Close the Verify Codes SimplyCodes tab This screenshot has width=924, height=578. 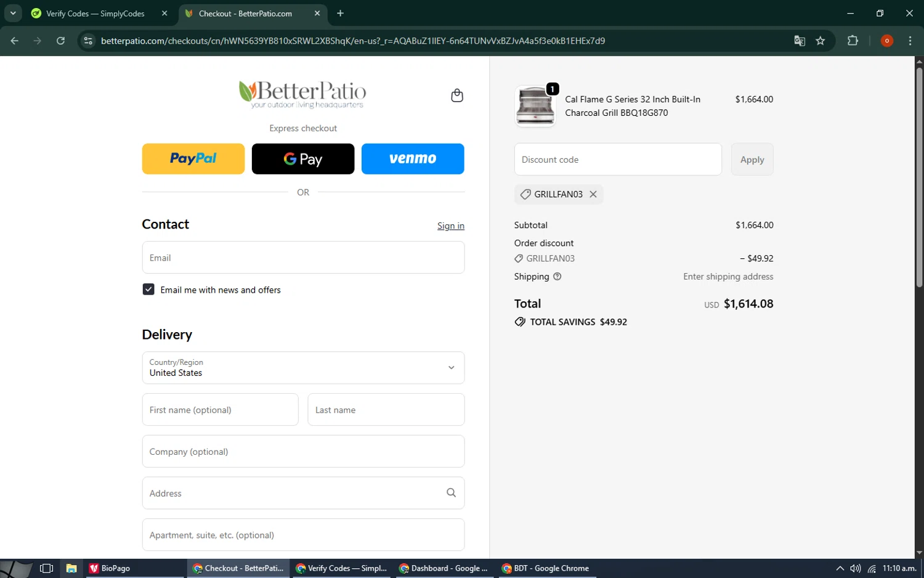[x=164, y=13]
